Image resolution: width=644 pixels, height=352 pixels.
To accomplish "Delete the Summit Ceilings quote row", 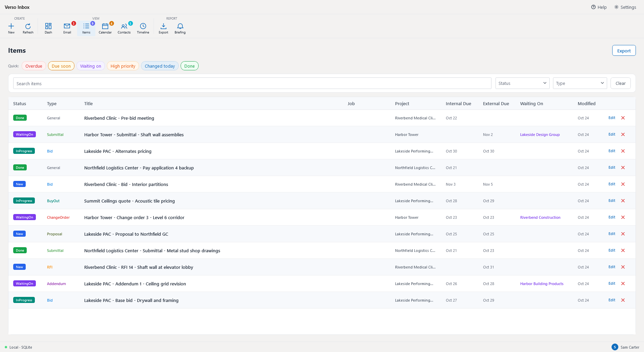I will click(623, 201).
